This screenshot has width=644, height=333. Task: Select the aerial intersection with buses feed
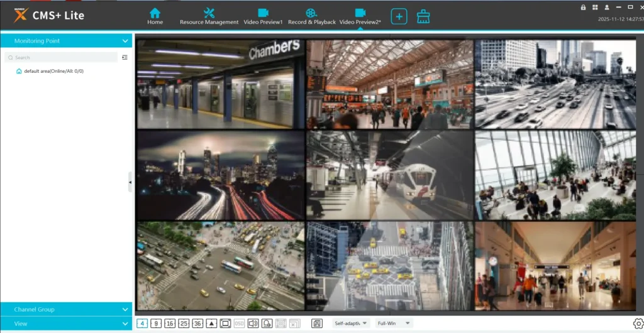(221, 266)
